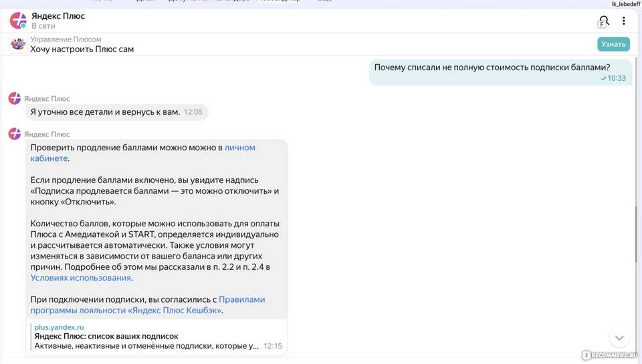Image resolution: width=642 pixels, height=364 pixels.
Task: Click the Яндекс Плюс avatar beside the 12:08 message
Action: point(15,99)
